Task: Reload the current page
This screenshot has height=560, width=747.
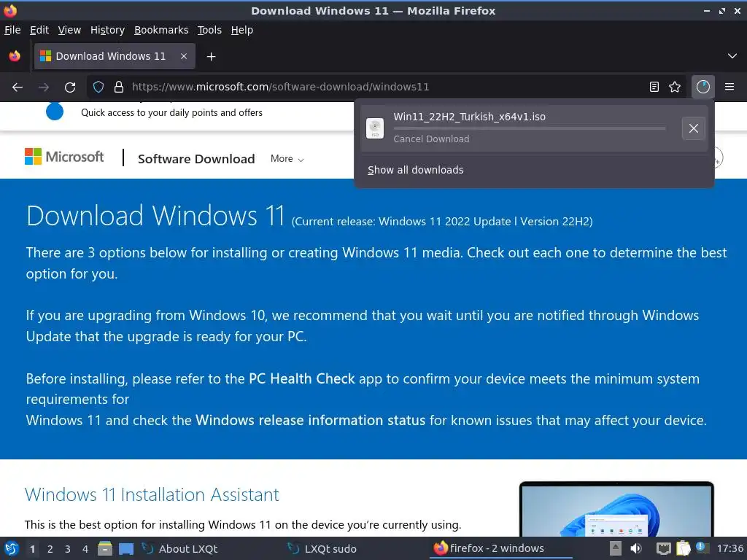Action: coord(70,87)
